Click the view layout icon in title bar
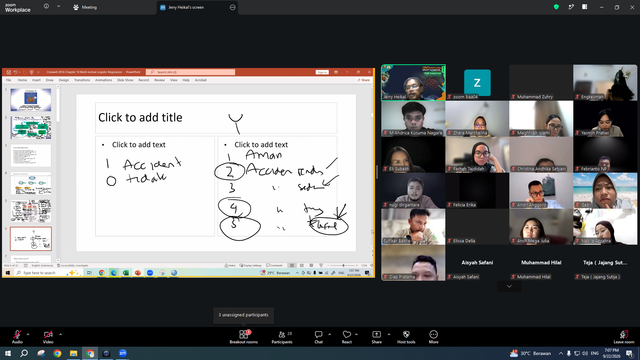Viewport: 640px width, 360px height. click(584, 7)
